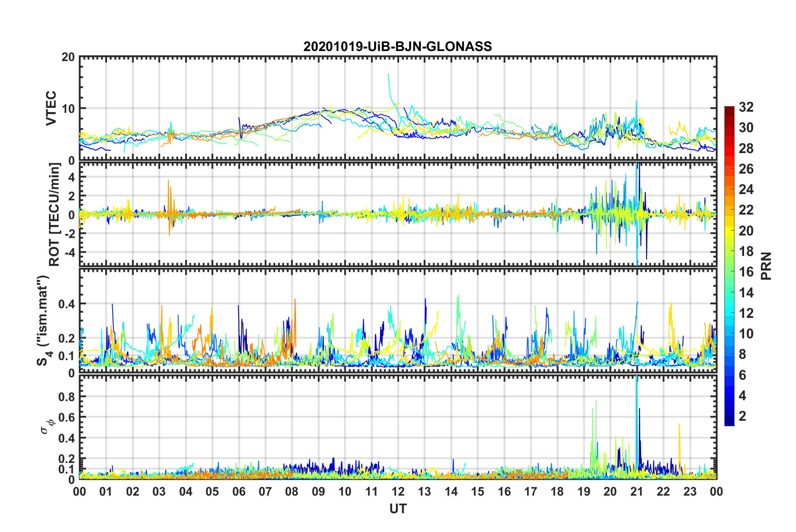The height and width of the screenshot is (532, 796).
Task: Click the 6 tick on PRN colorbar
Action: coord(743,375)
